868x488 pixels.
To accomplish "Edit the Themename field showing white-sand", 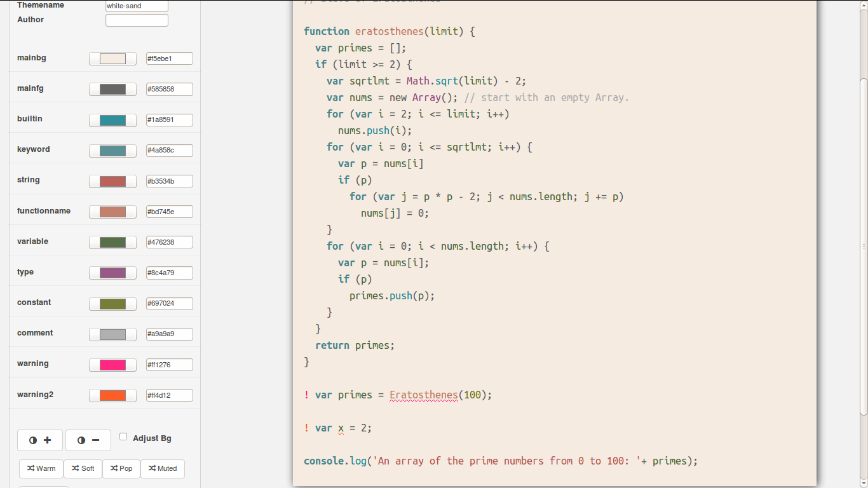I will click(137, 6).
